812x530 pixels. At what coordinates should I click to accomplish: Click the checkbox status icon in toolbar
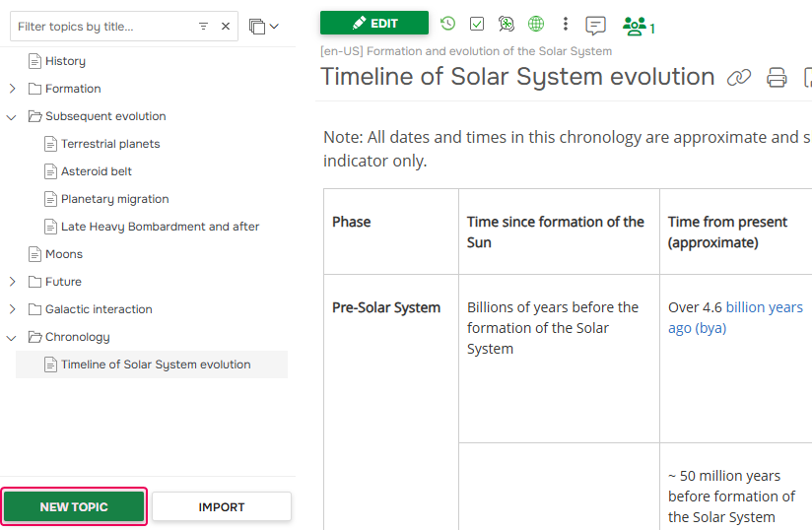click(477, 24)
